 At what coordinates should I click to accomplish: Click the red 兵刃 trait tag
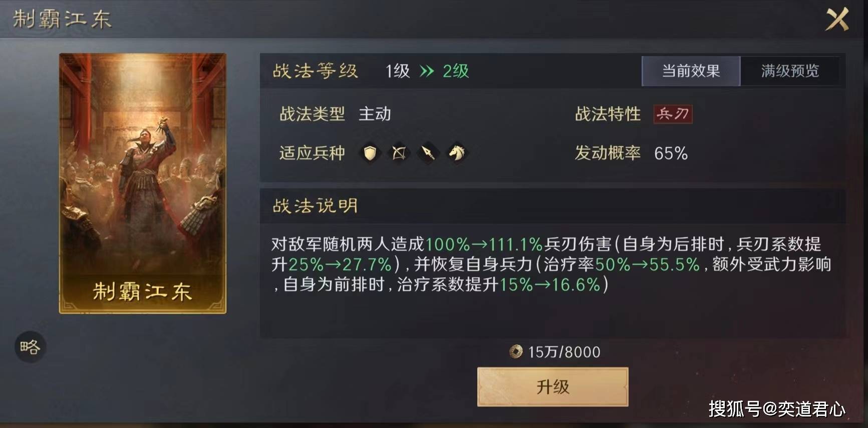click(673, 114)
